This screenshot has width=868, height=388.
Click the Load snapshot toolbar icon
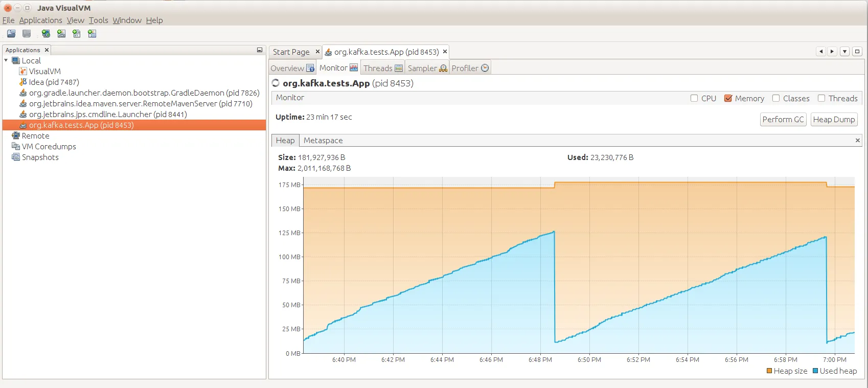click(x=11, y=34)
